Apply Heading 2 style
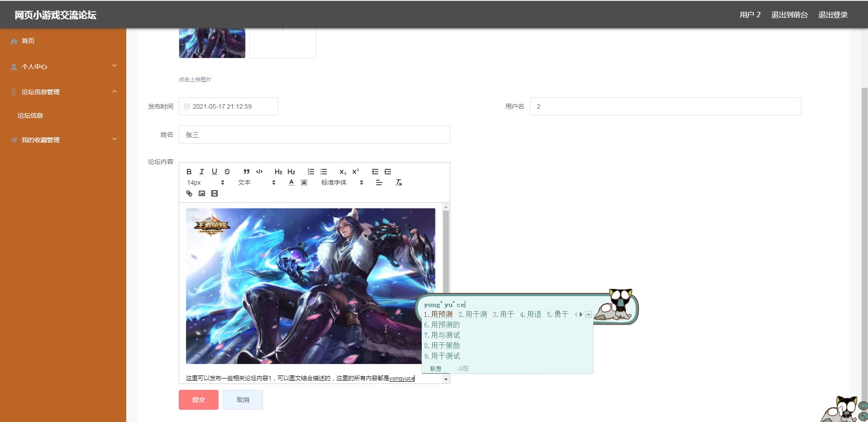868x422 pixels. tap(291, 172)
